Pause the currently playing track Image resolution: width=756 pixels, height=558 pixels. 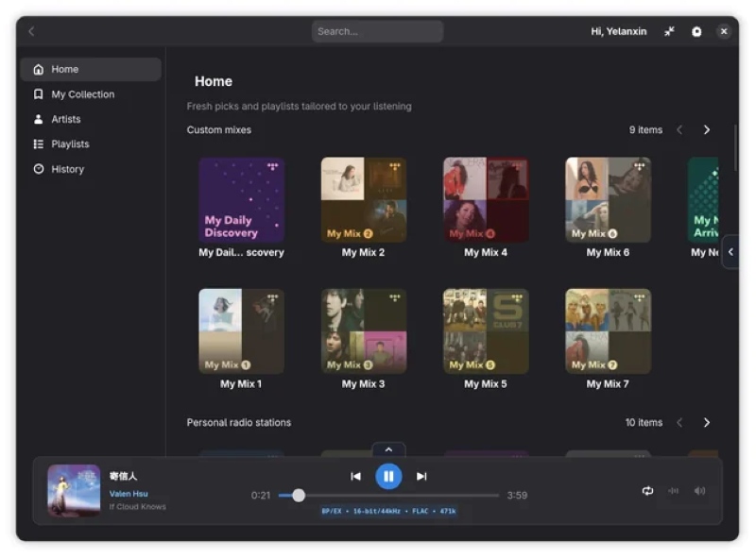pos(388,476)
